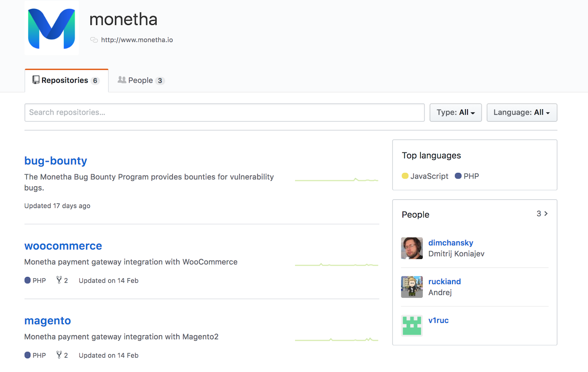Open dimchansky's avatar photo

[412, 248]
